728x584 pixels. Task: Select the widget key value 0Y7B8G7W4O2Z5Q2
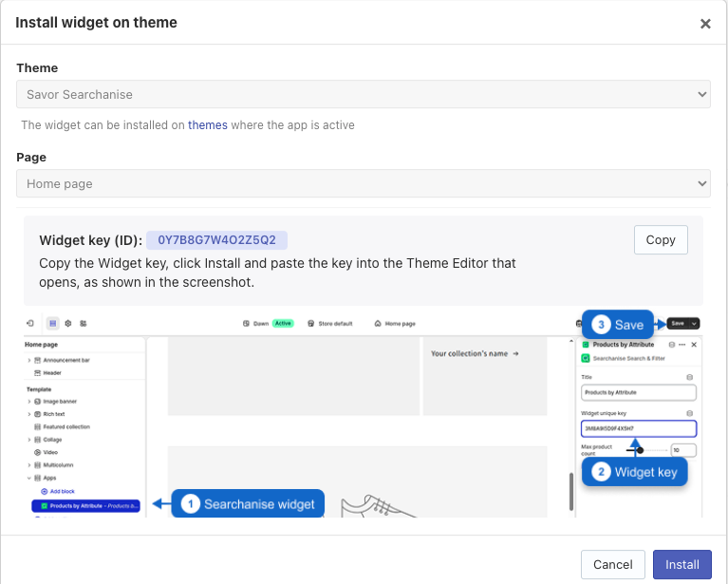[216, 240]
